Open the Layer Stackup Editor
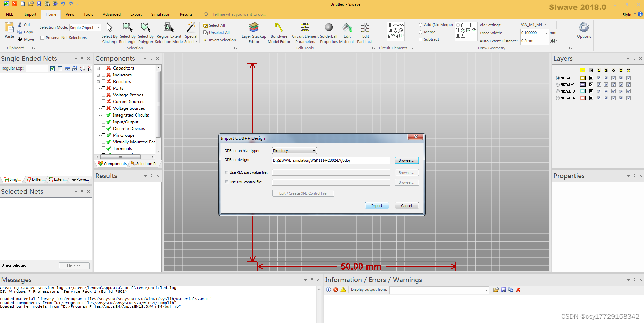This screenshot has height=323, width=644. click(254, 33)
